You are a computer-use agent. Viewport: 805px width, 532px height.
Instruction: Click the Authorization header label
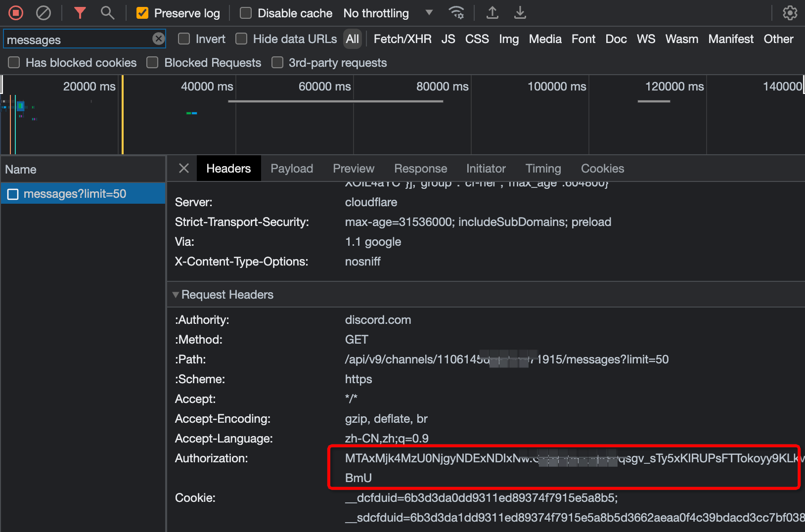pyautogui.click(x=212, y=458)
